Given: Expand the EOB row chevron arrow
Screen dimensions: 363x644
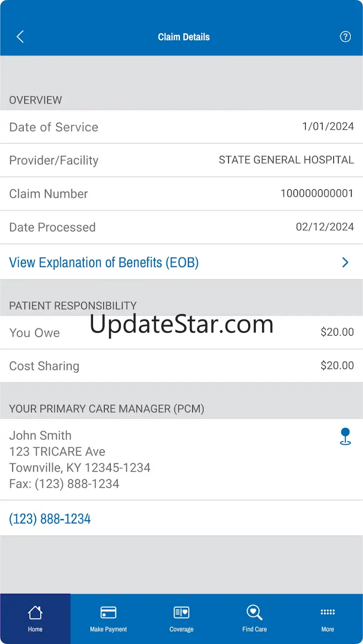Looking at the screenshot, I should (345, 263).
